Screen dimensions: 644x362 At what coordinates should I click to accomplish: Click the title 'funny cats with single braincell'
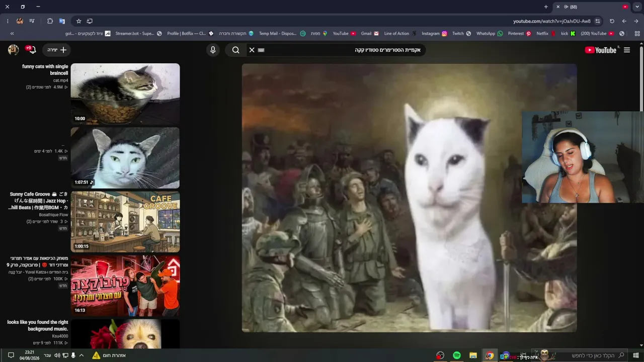click(x=45, y=69)
